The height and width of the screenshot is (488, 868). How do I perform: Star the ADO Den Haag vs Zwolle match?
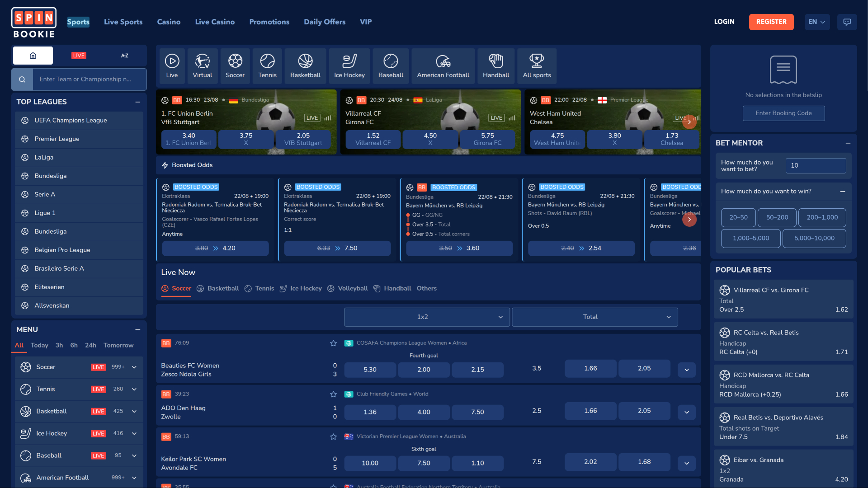point(334,394)
